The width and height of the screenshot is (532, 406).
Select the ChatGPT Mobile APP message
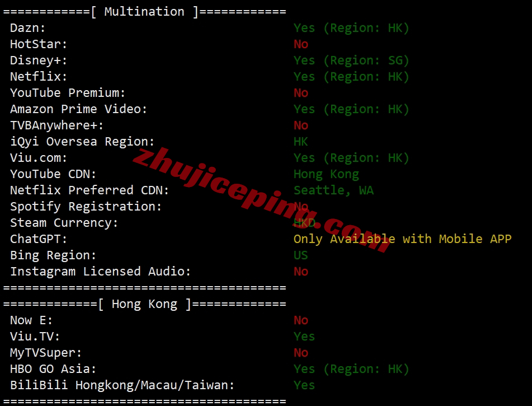[x=402, y=239]
